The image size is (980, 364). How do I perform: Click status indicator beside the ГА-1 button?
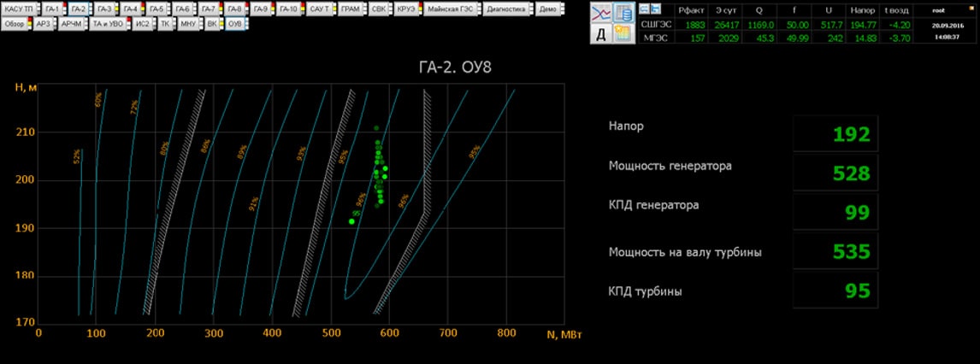tap(65, 9)
